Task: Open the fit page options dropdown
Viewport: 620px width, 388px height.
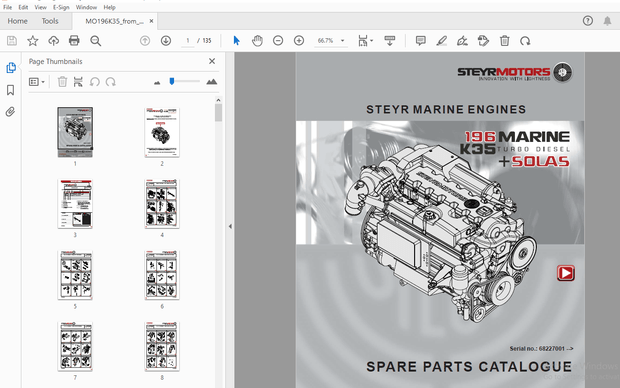Action: pyautogui.click(x=365, y=41)
